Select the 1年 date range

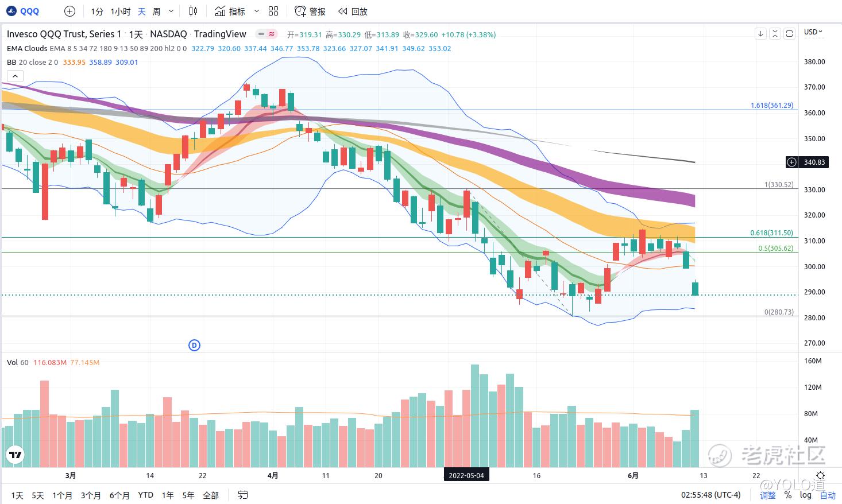168,495
